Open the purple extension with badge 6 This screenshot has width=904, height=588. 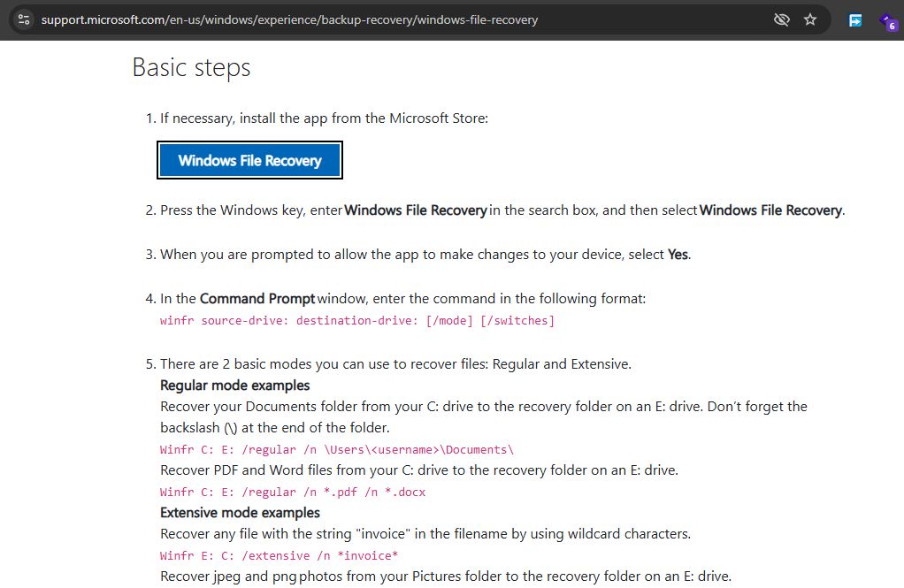888,22
